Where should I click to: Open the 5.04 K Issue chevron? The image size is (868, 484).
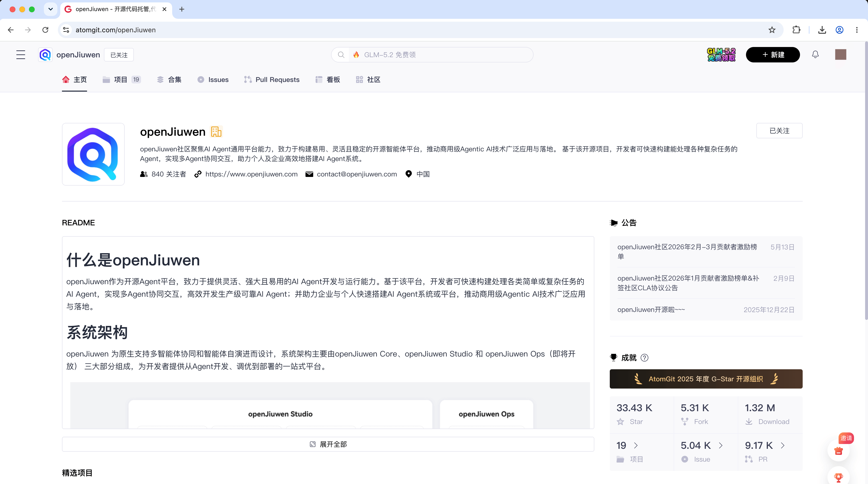tap(721, 446)
